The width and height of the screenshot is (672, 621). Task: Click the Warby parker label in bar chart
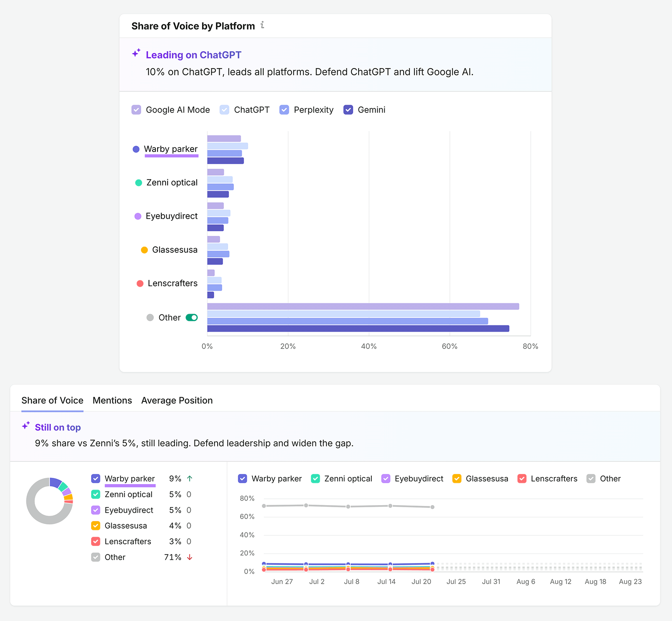171,149
